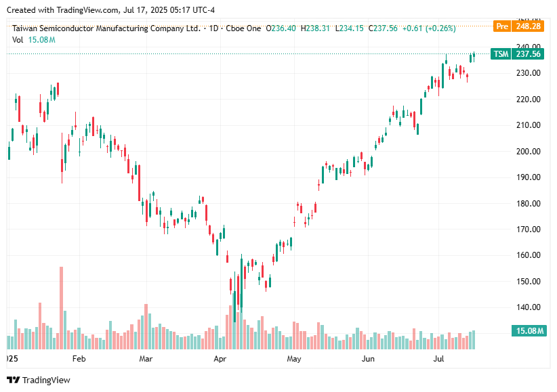Click the Apr label on the time axis
This screenshot has height=392, width=557.
(x=220, y=359)
